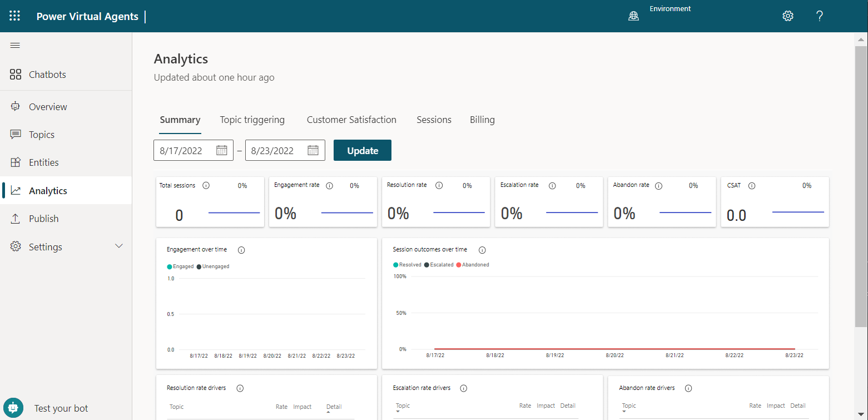Sort Resolution rate drivers by Rate

click(282, 407)
